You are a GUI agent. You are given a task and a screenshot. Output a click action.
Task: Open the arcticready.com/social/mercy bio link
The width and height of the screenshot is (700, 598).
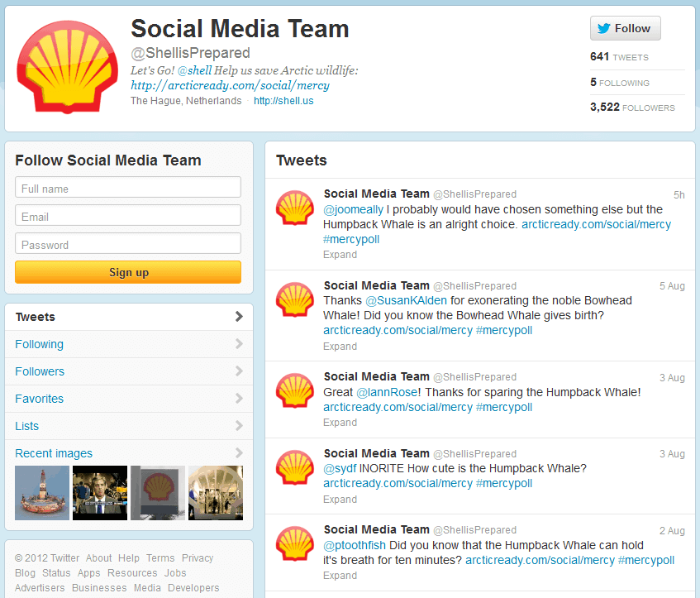(230, 85)
